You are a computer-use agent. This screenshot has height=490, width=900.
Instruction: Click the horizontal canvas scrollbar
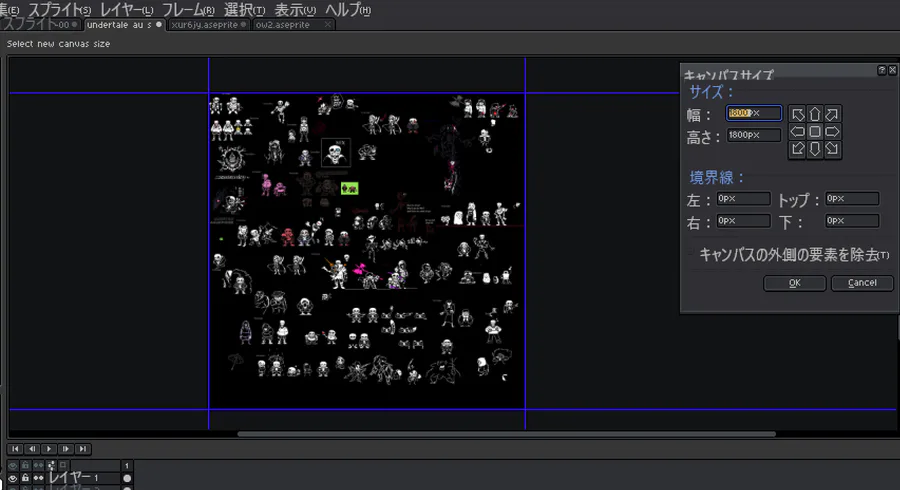[506, 434]
